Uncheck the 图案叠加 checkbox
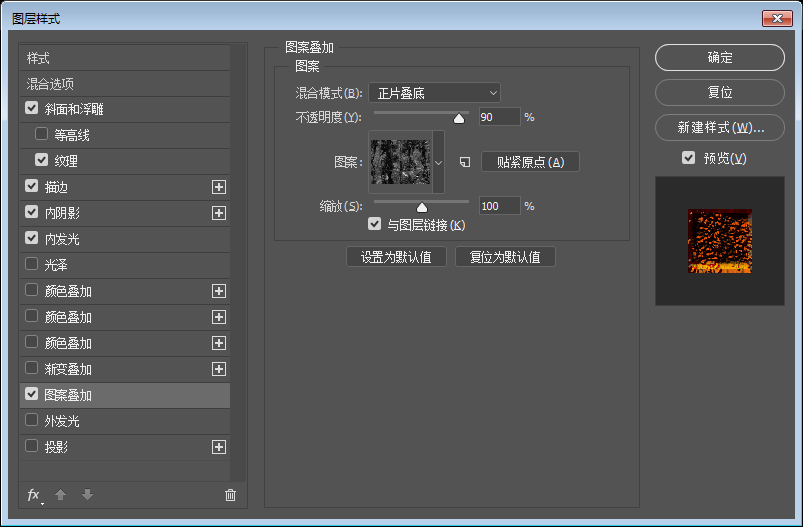 (x=32, y=394)
